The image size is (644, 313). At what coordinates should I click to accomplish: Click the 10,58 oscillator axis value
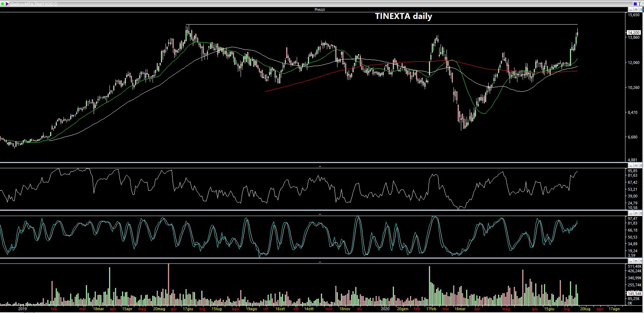click(632, 208)
